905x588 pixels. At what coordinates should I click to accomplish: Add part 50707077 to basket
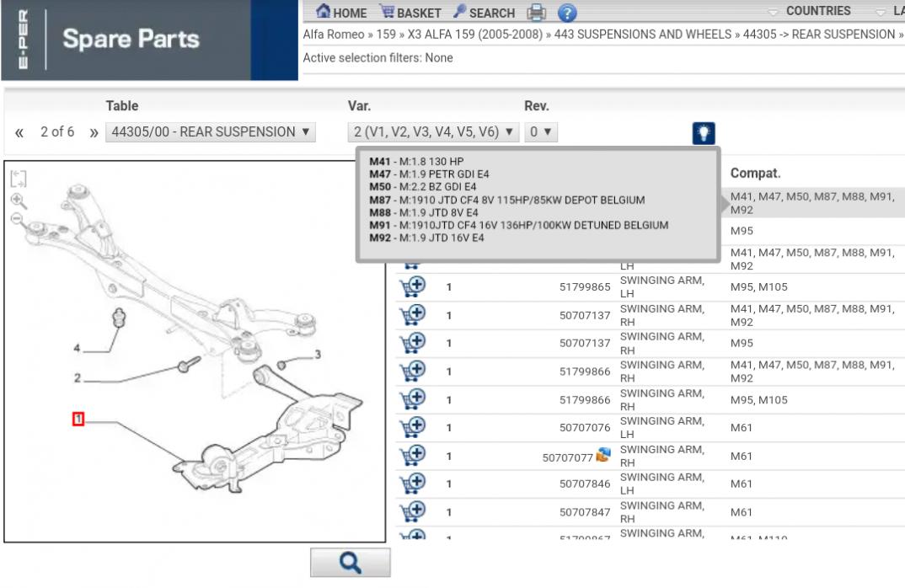[413, 455]
